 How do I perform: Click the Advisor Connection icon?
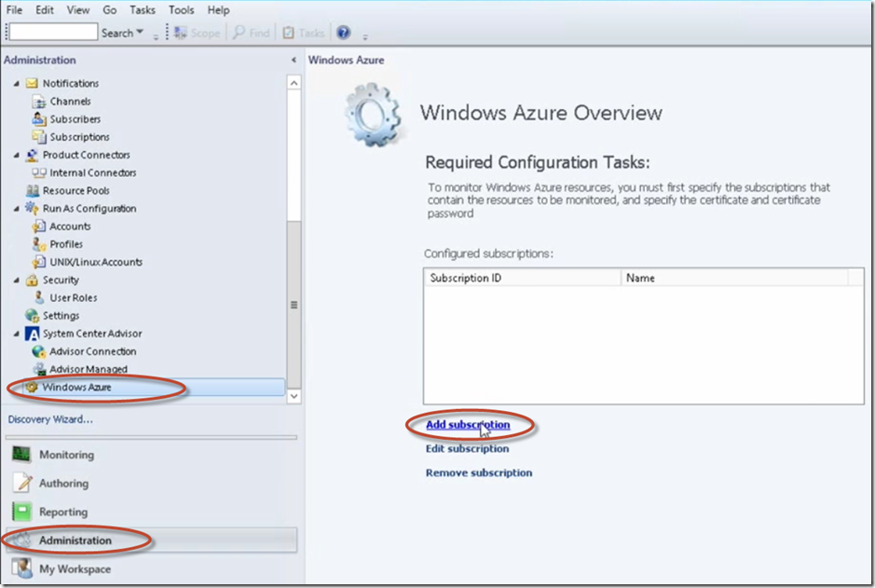pos(39,351)
